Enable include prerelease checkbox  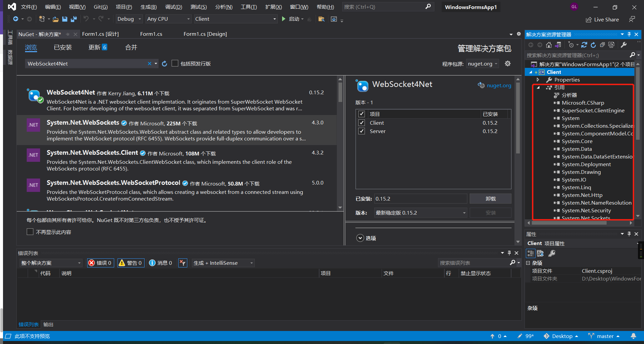coord(175,64)
